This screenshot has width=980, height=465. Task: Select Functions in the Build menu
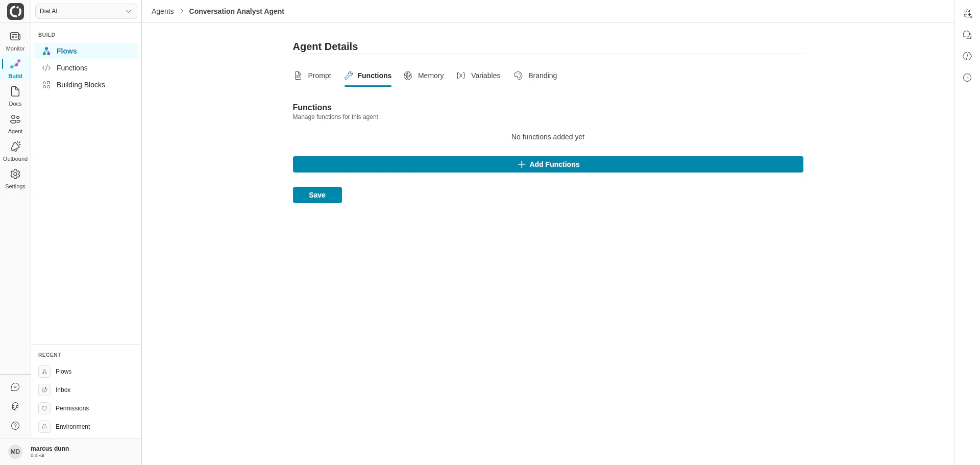pyautogui.click(x=86, y=68)
